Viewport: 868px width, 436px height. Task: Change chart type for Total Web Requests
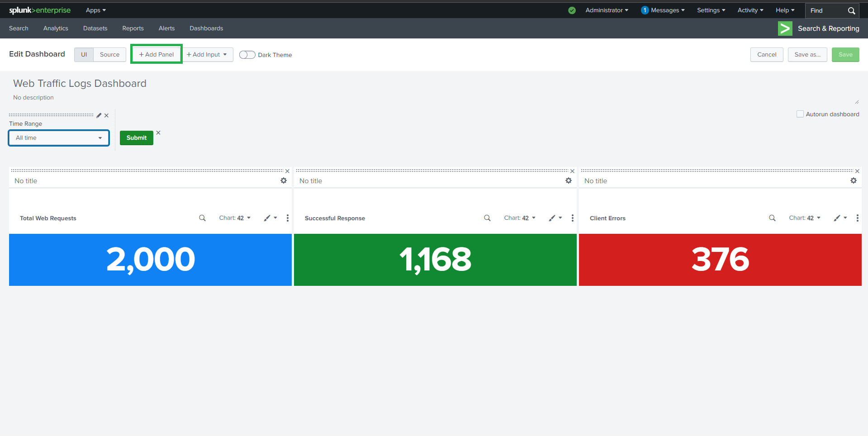(235, 218)
